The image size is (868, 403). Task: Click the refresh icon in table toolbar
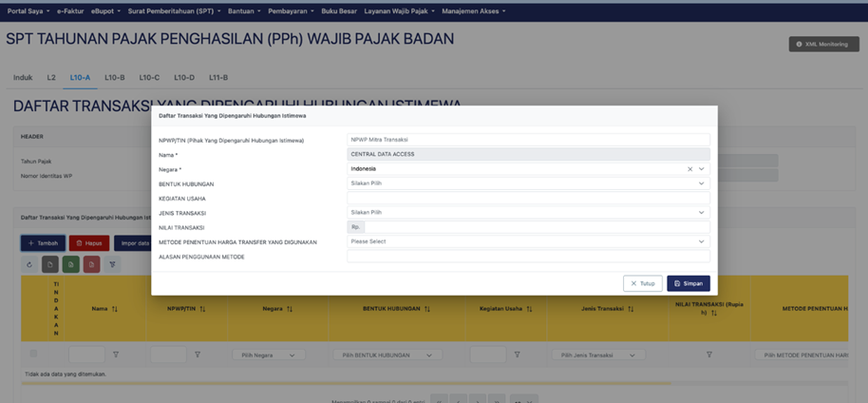click(29, 264)
